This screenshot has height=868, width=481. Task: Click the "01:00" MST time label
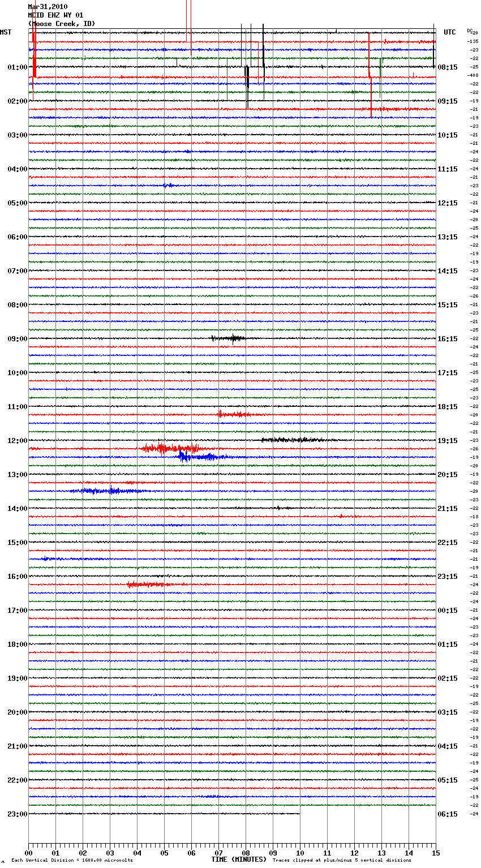[18, 67]
